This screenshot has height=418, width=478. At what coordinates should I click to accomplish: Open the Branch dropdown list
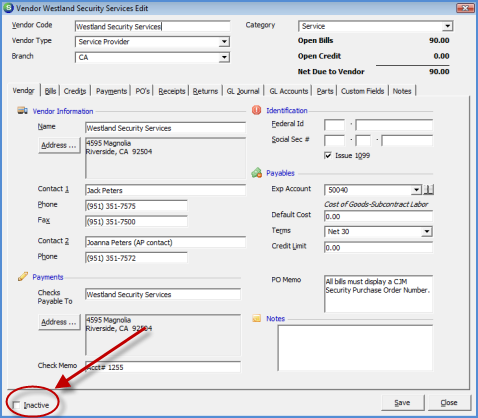click(x=224, y=57)
